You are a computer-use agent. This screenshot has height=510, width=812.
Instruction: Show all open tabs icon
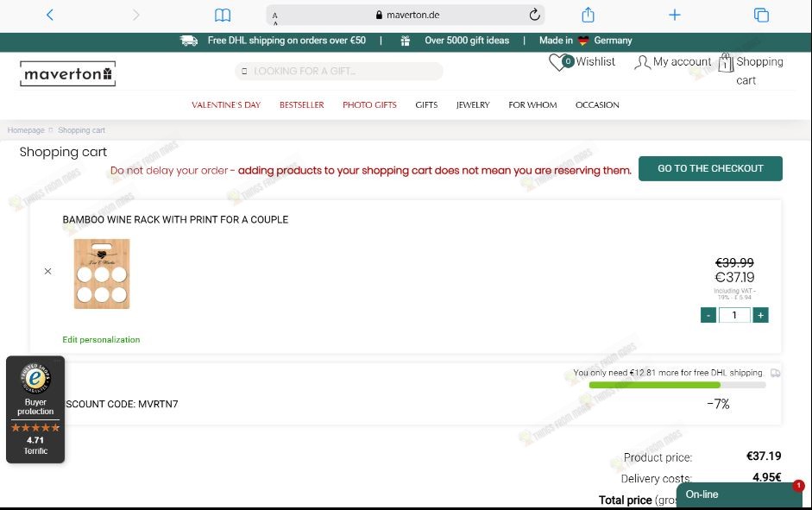761,15
